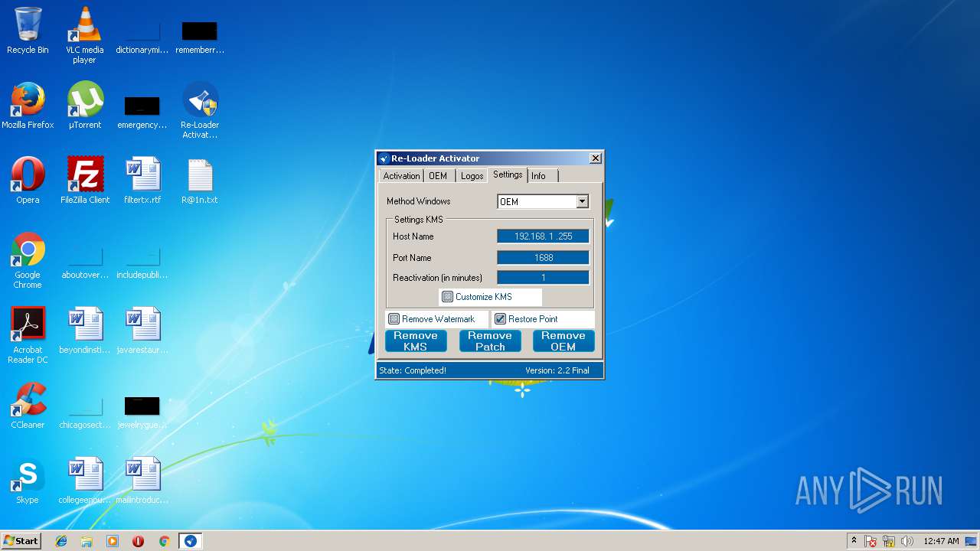Viewport: 980px width, 551px height.
Task: Open the Action Center flag icon
Action: [x=871, y=541]
